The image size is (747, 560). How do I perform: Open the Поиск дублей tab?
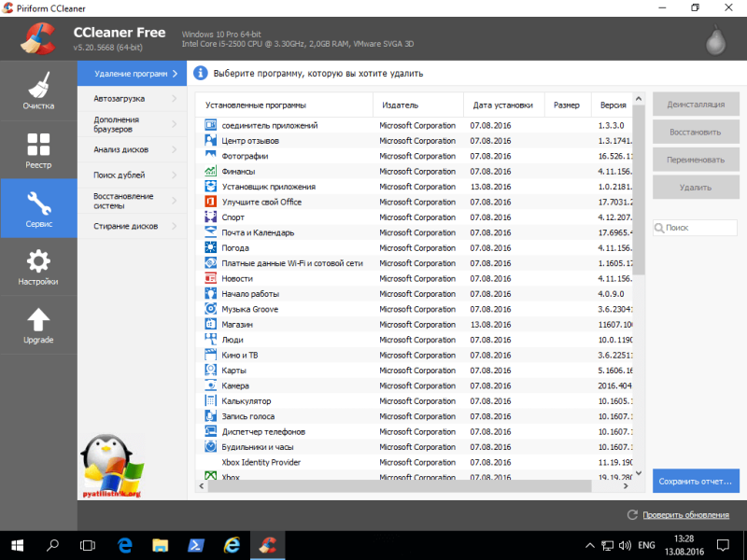coord(132,175)
